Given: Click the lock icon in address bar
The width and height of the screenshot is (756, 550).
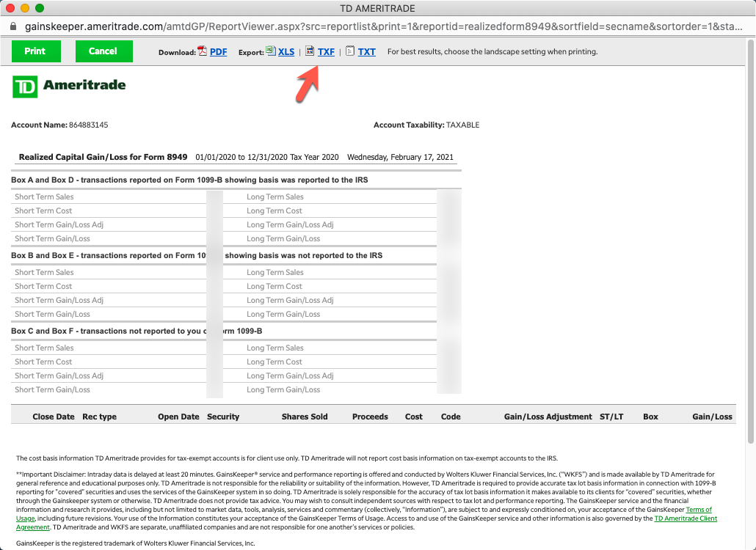Looking at the screenshot, I should tap(13, 26).
